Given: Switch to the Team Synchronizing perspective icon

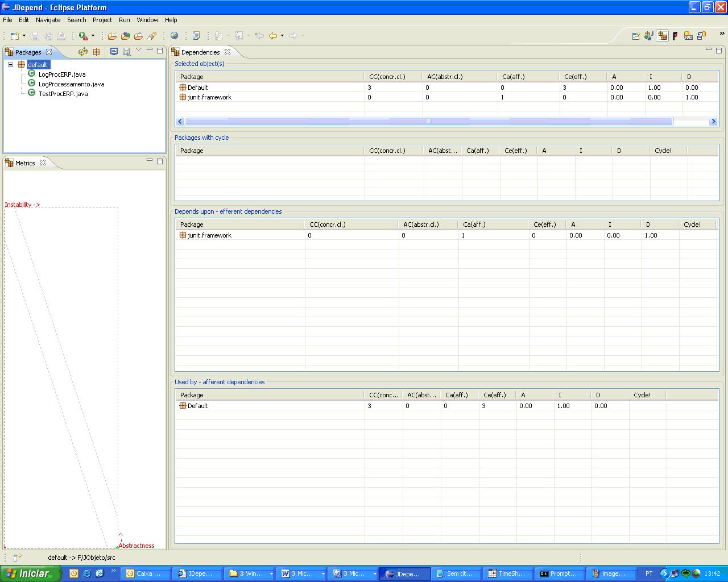Looking at the screenshot, I should (x=701, y=36).
